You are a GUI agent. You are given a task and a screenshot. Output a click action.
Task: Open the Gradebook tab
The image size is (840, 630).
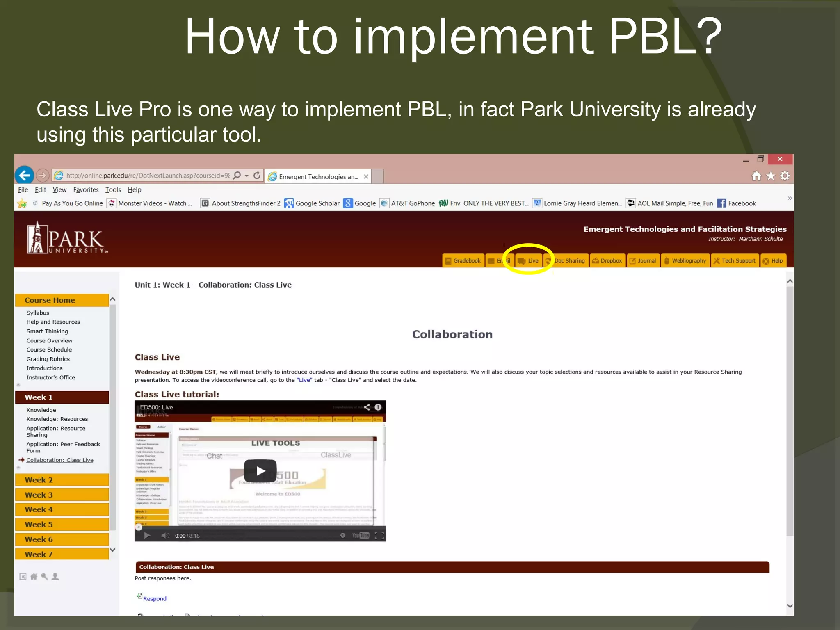[x=463, y=261]
